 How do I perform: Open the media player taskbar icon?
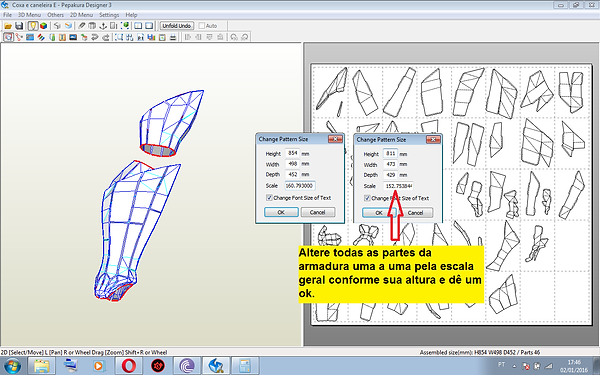[99, 366]
